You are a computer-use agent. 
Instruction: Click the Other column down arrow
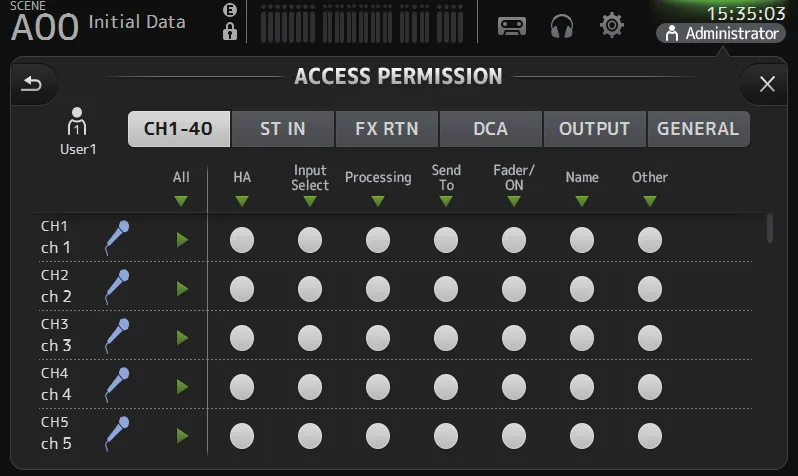coord(650,201)
